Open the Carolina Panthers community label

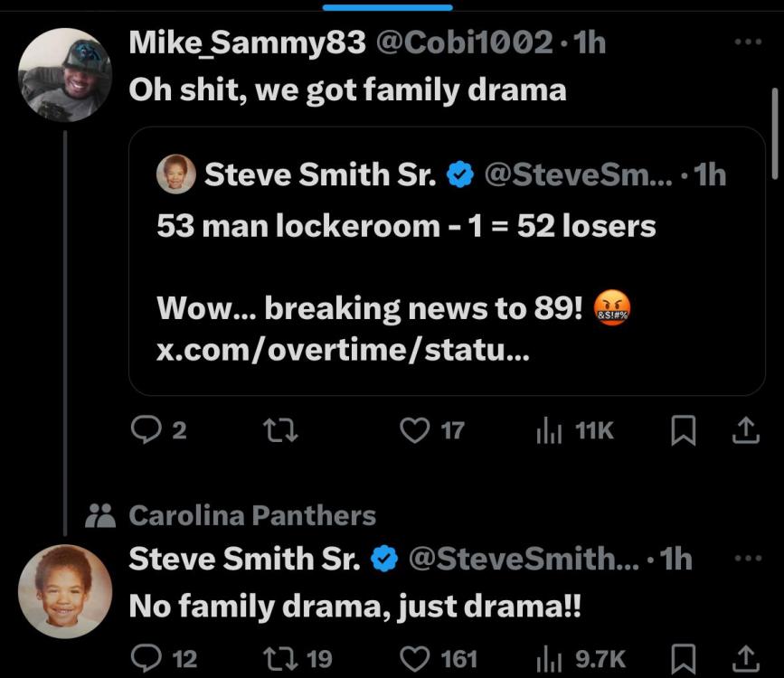(252, 515)
